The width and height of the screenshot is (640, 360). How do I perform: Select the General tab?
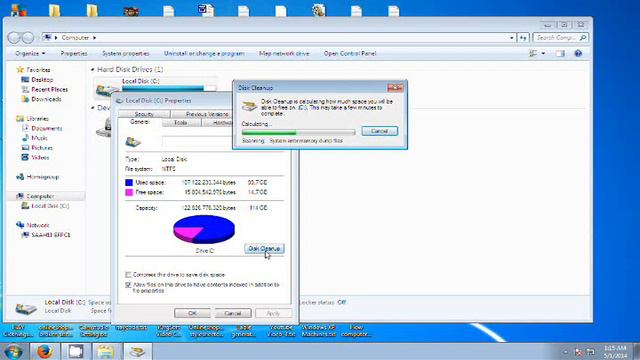(x=140, y=122)
